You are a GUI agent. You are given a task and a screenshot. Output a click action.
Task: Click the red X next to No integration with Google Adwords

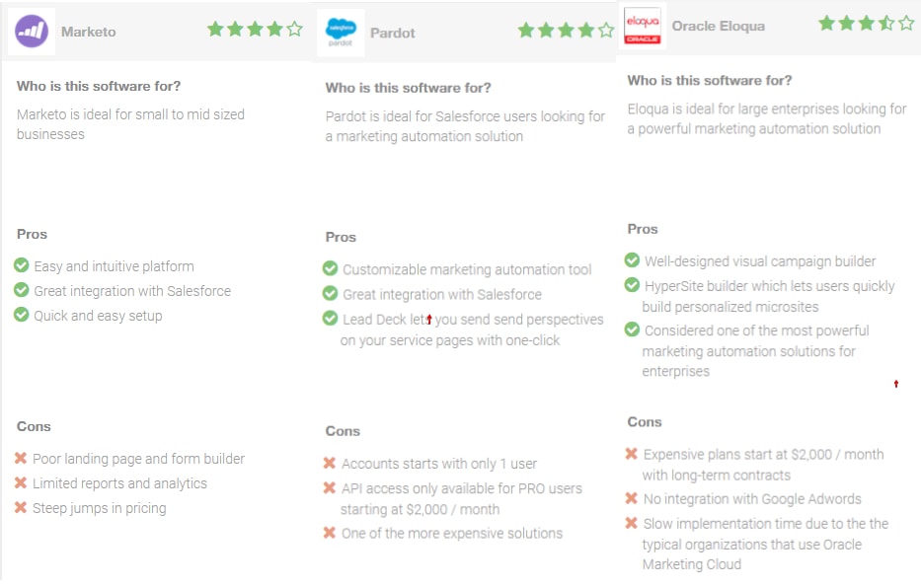(x=632, y=498)
